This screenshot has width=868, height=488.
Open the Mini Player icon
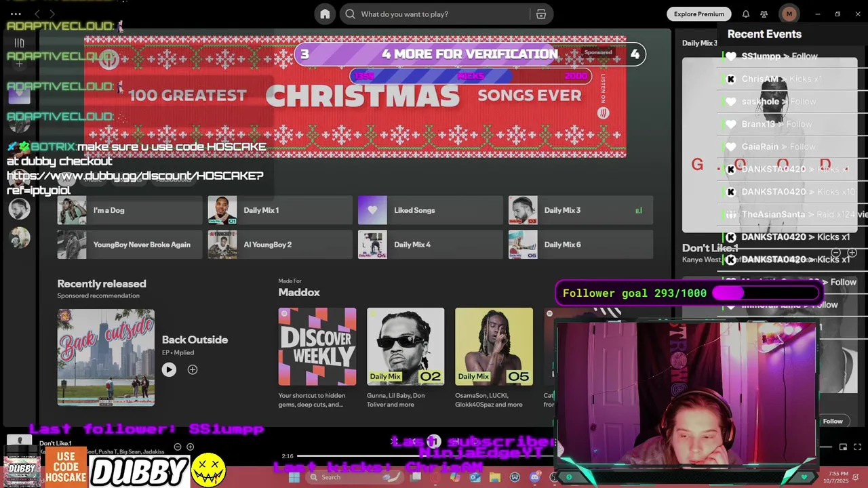point(843,447)
